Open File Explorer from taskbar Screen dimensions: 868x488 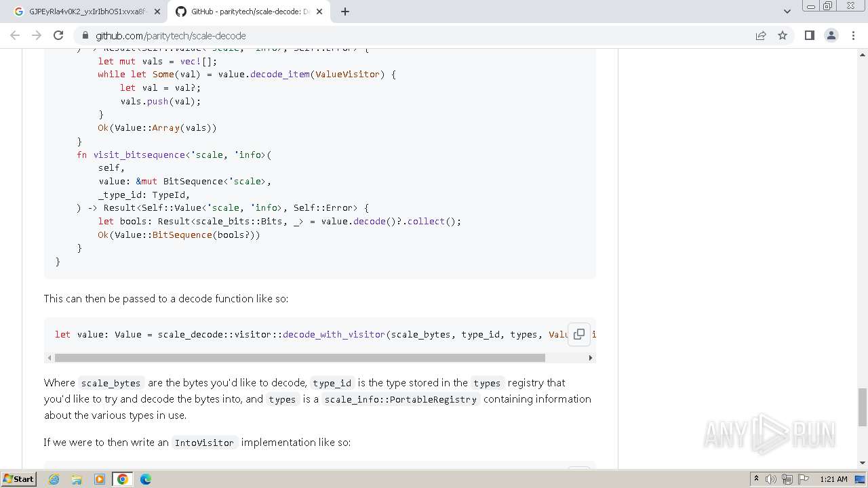point(77,479)
